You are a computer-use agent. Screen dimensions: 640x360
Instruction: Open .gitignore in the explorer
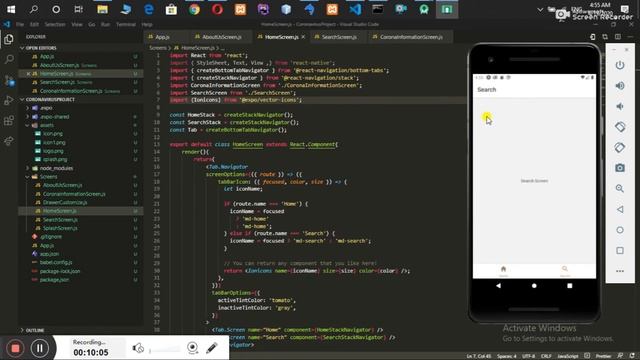click(x=51, y=237)
